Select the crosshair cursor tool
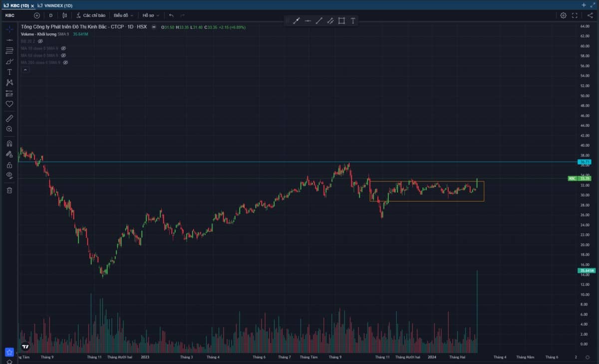The image size is (599, 364). (9, 29)
